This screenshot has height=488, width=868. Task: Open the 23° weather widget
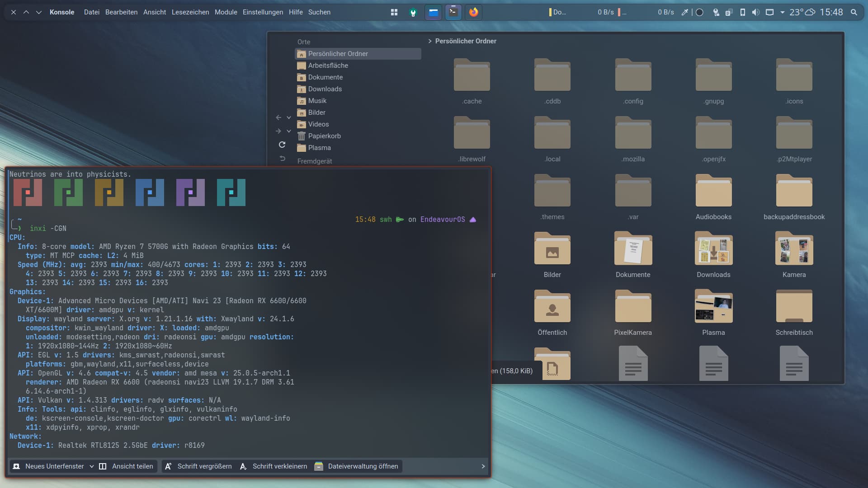(802, 12)
